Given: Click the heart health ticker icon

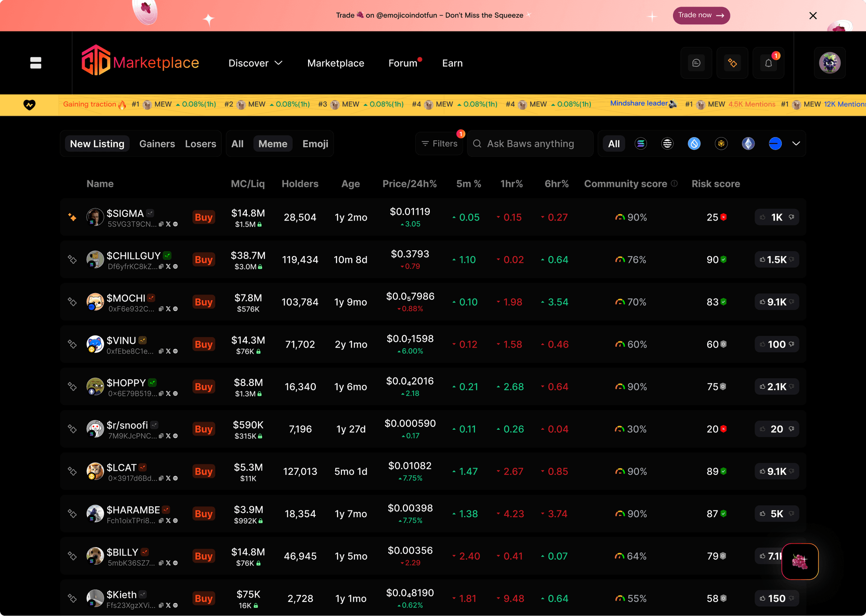Looking at the screenshot, I should pos(29,105).
